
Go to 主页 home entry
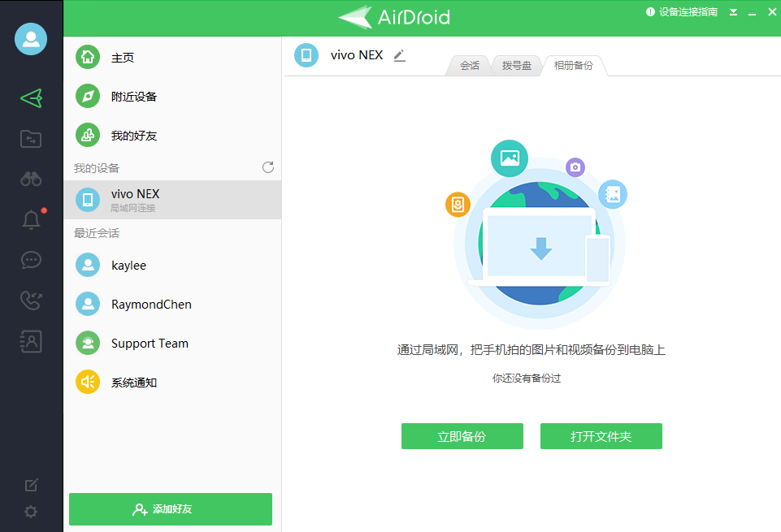[172, 57]
